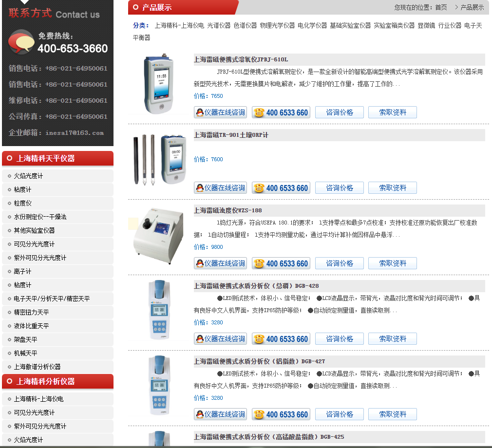Click 咨询价格 for 溶氧仪JPBJ-610L
Screen dimensions: 492x448
click(339, 112)
